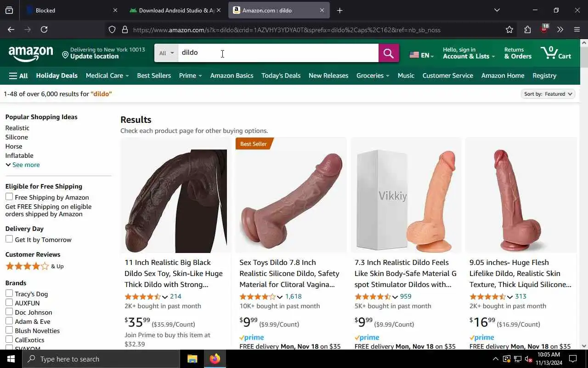Open the Today's Deals menu item

[281, 75]
